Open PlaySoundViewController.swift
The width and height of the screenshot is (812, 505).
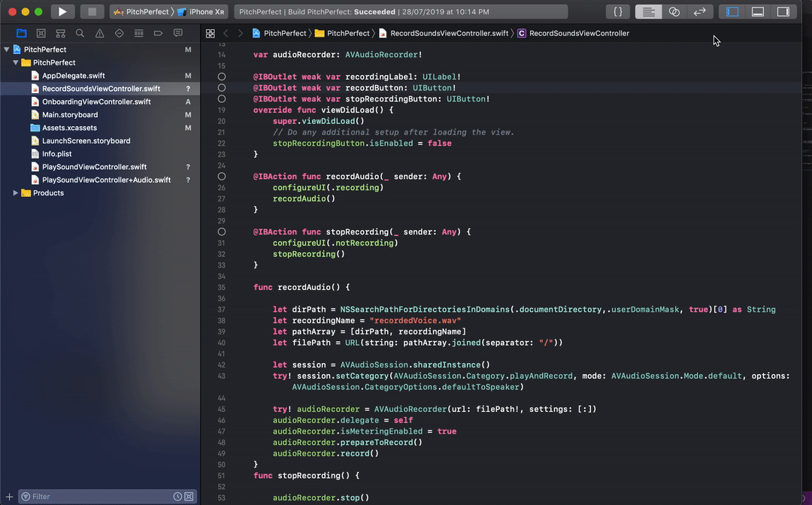94,167
